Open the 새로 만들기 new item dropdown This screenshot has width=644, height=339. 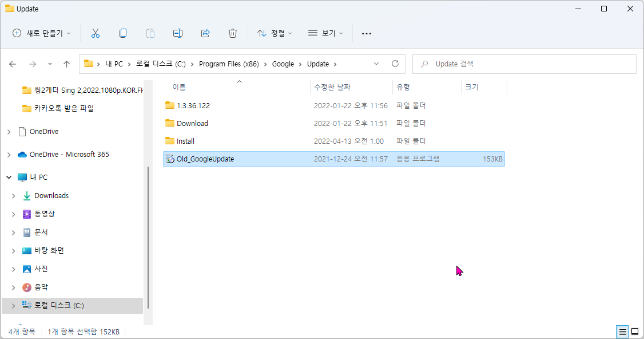coord(42,33)
